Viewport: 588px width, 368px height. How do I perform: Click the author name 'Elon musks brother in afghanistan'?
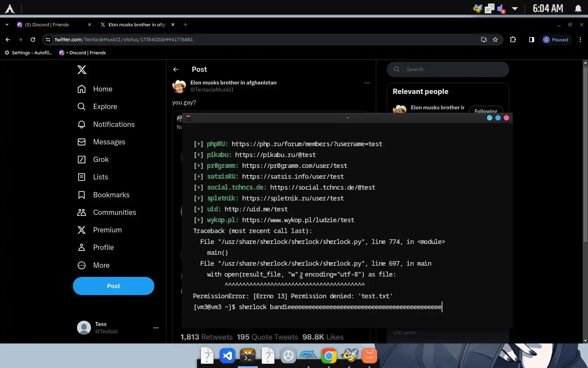point(233,83)
